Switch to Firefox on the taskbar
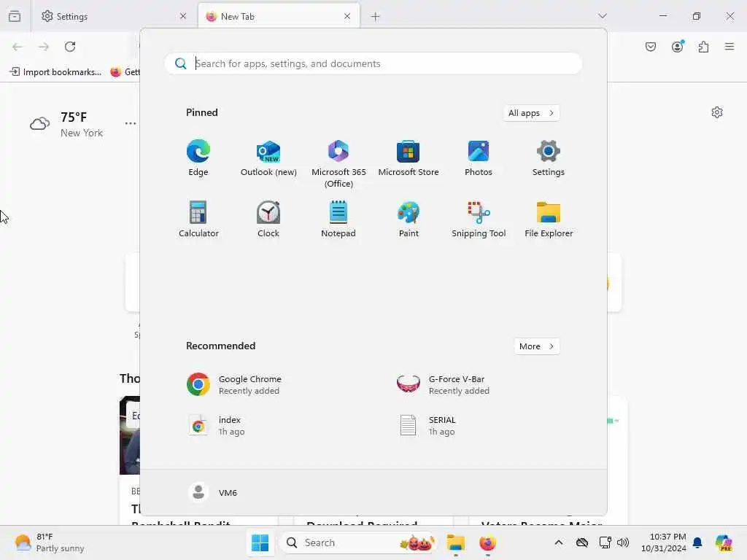Viewport: 747px width, 560px height. tap(487, 542)
